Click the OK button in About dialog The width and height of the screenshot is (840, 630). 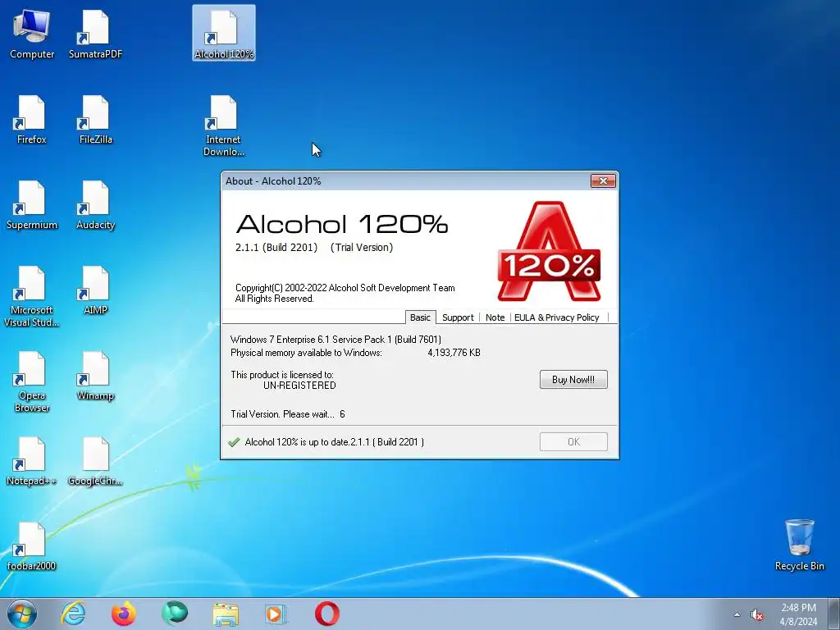pyautogui.click(x=573, y=441)
